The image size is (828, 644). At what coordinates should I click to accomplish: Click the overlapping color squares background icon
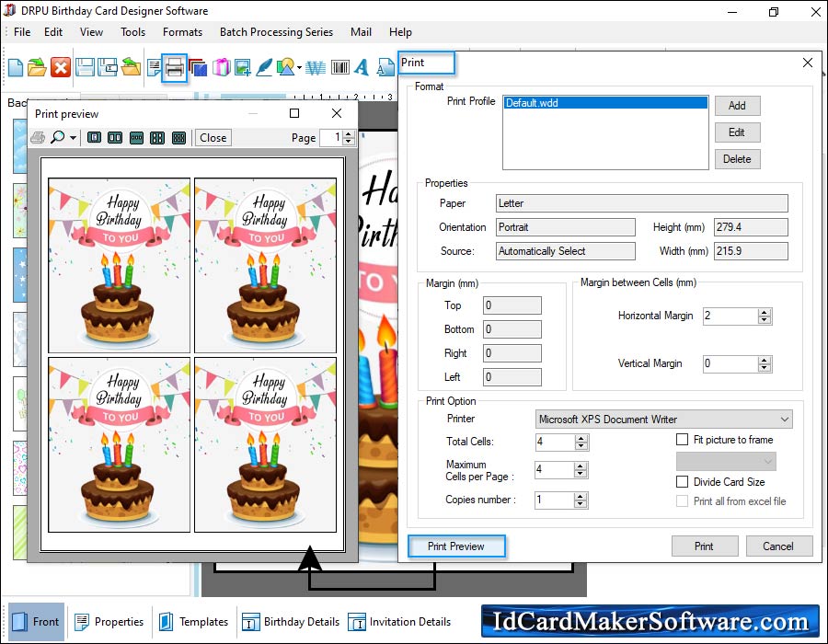point(198,67)
